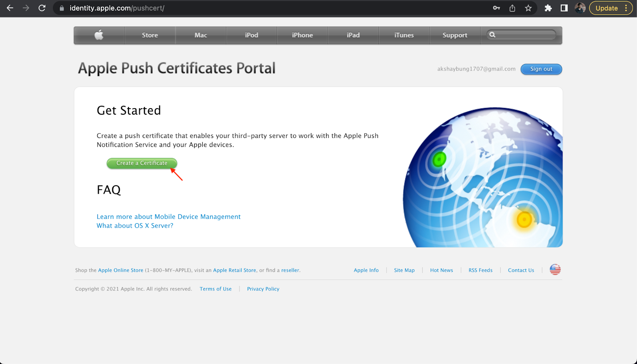
Task: Open the Mac navigation tab
Action: [x=201, y=35]
